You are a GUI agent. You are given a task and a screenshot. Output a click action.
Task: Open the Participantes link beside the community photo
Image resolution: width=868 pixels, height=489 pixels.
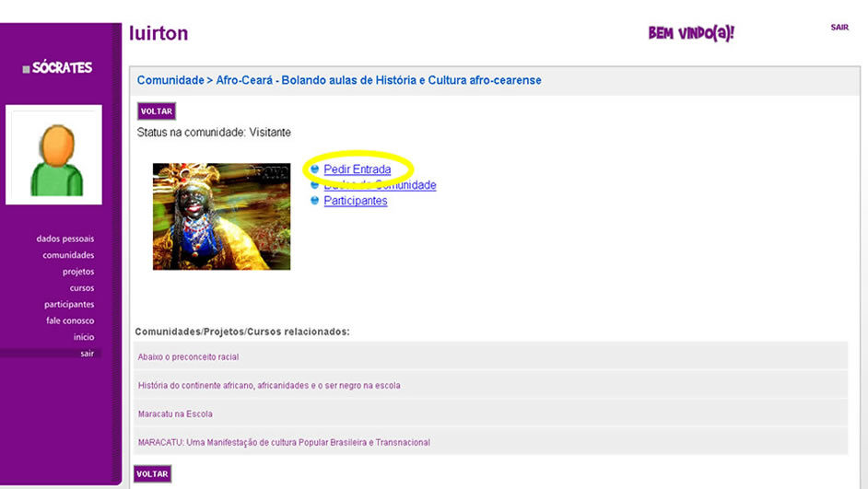[x=355, y=201]
